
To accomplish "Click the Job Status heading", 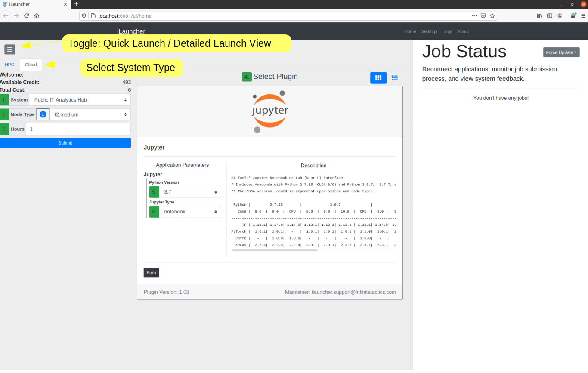I will pos(464,51).
